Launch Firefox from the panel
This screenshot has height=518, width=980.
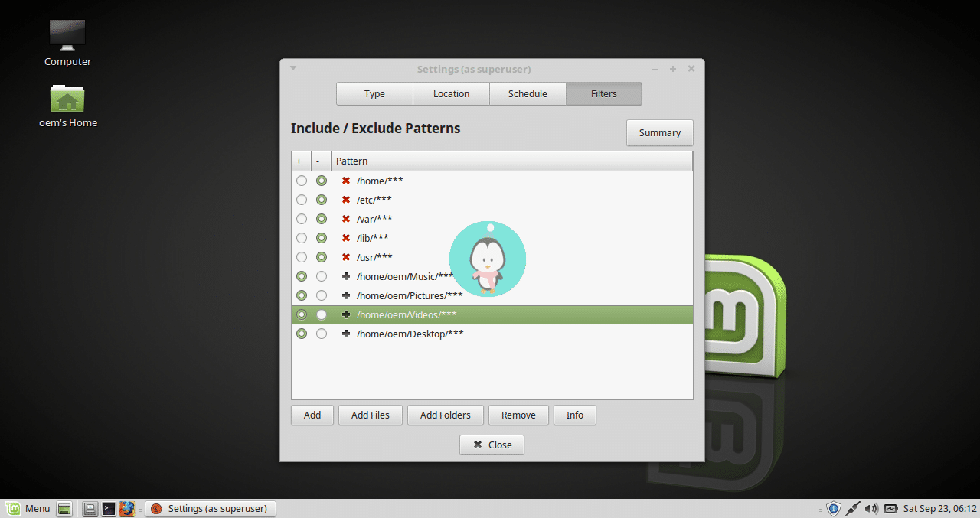click(x=127, y=508)
